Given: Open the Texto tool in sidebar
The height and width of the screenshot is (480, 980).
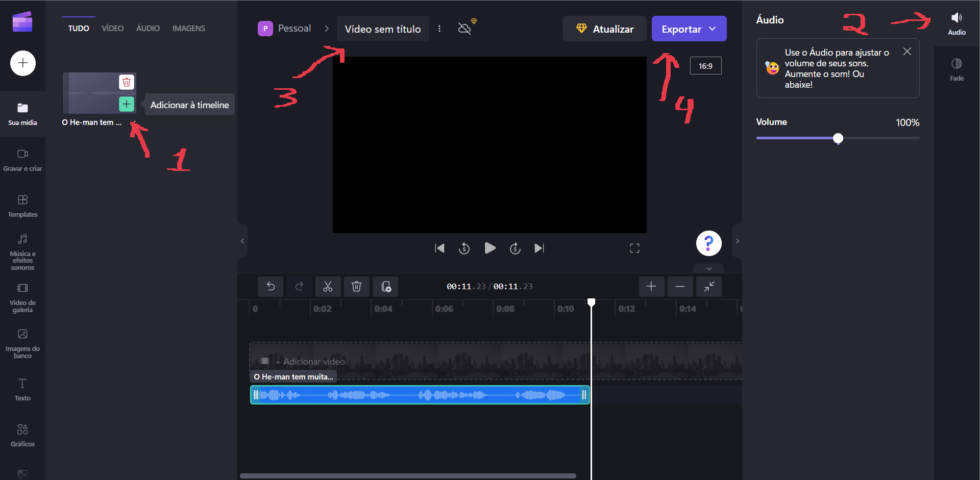Looking at the screenshot, I should pos(22,390).
